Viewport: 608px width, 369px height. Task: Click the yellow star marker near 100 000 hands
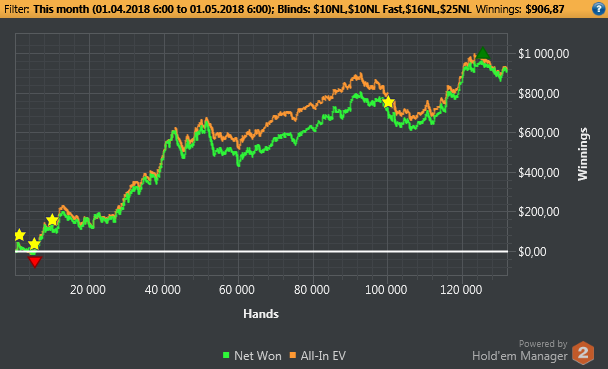click(388, 102)
